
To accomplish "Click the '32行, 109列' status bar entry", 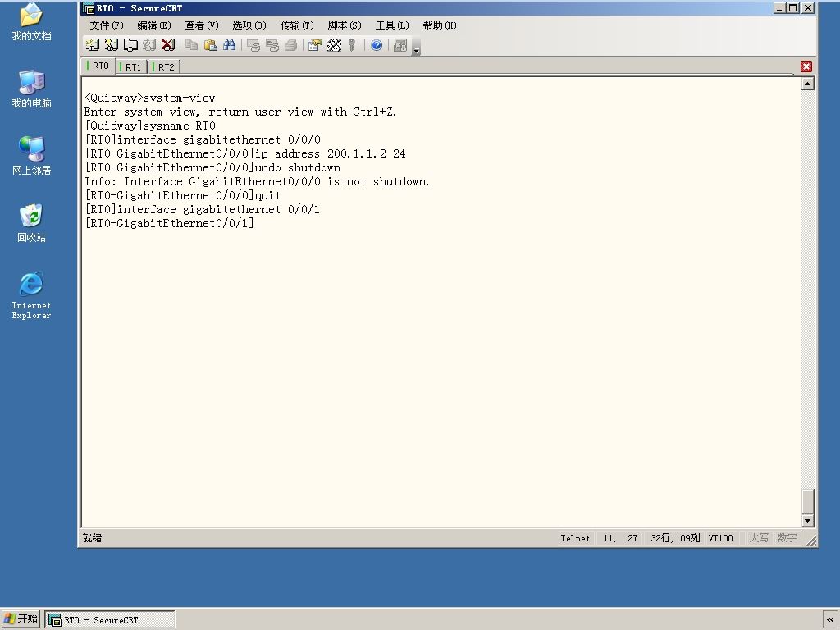I will click(x=675, y=538).
